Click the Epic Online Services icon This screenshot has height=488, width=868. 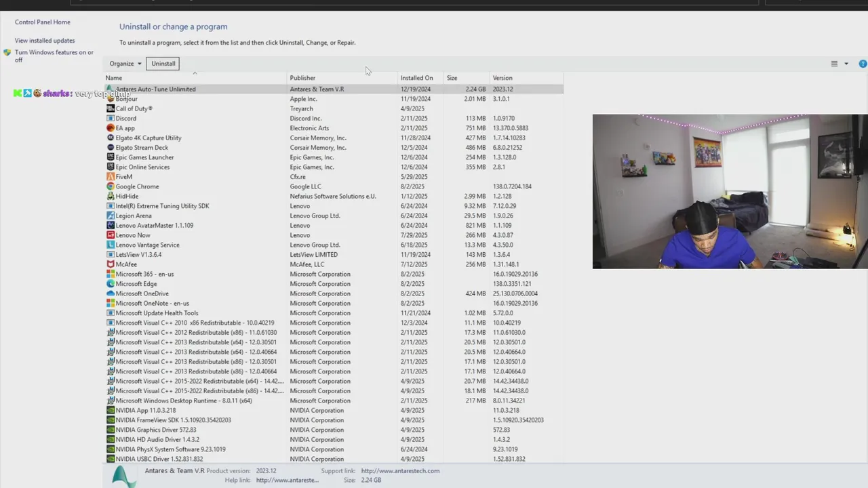pos(111,167)
